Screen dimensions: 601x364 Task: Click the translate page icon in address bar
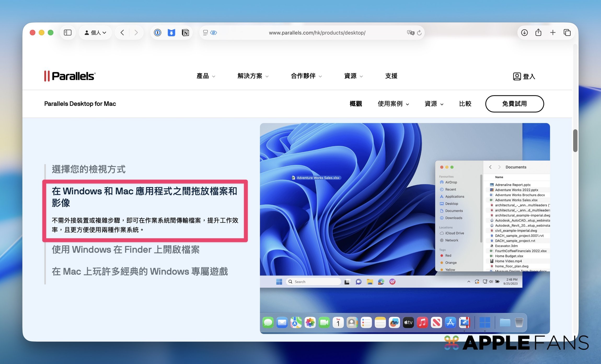click(411, 33)
